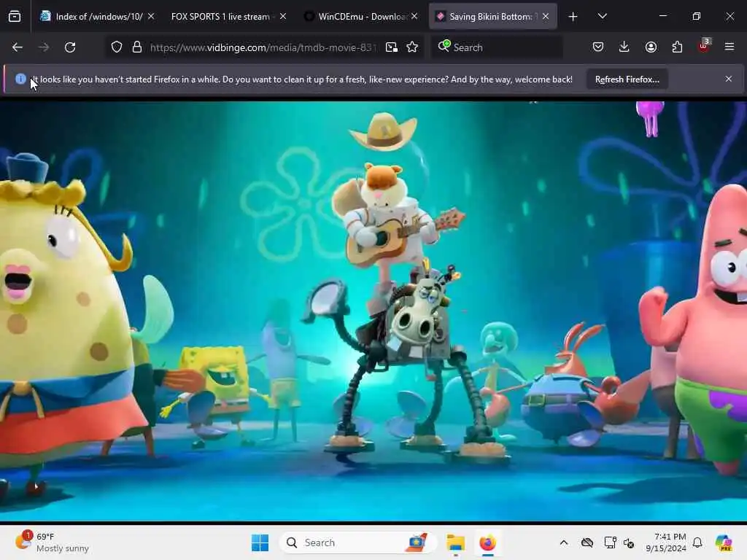Open a new tab
This screenshot has width=747, height=560.
coord(573,17)
